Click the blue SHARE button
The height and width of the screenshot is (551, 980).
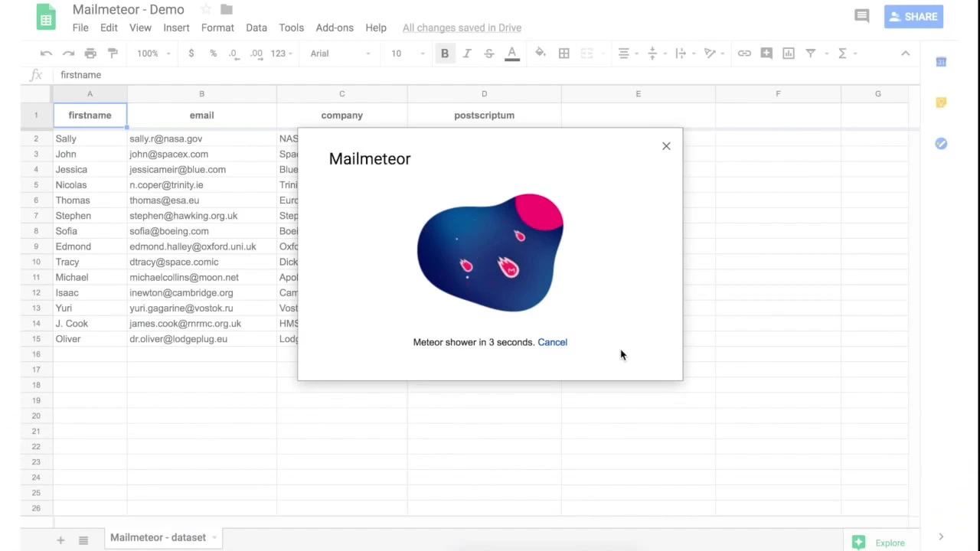pyautogui.click(x=913, y=16)
